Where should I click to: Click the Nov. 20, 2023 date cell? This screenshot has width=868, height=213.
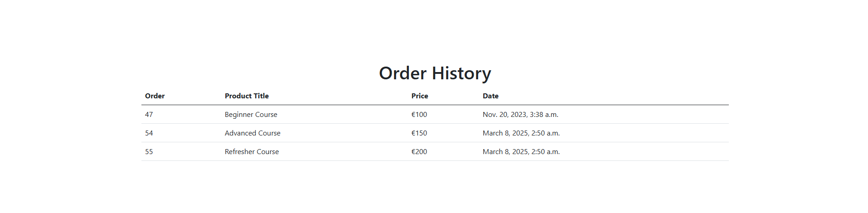[x=520, y=115]
